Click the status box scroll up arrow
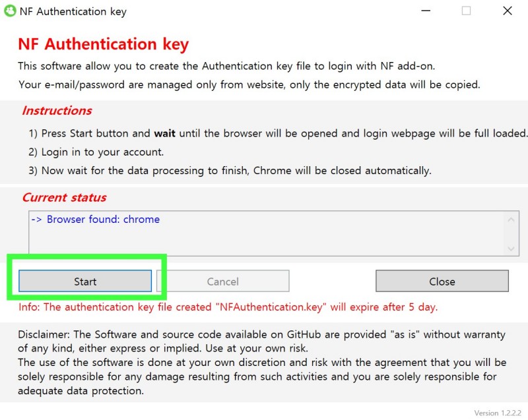528x420 pixels. 511,220
